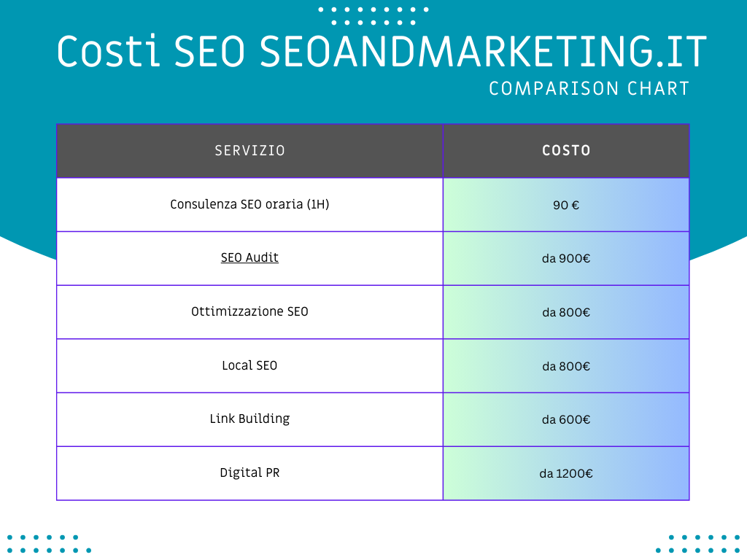
Task: Select the 90 € price cell
Action: click(566, 205)
